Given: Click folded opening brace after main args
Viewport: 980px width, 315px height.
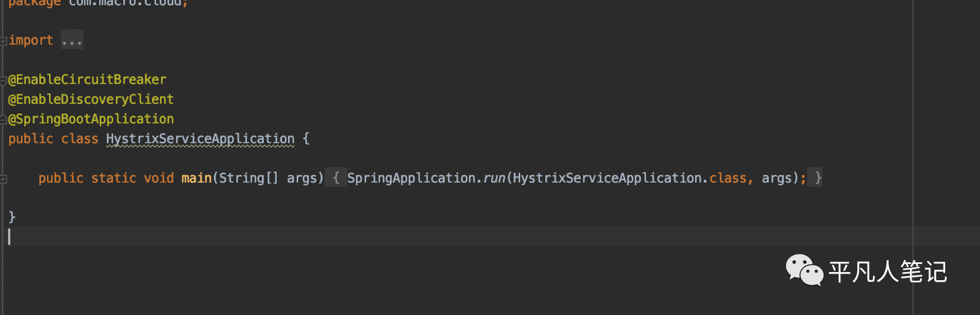Looking at the screenshot, I should click(336, 178).
